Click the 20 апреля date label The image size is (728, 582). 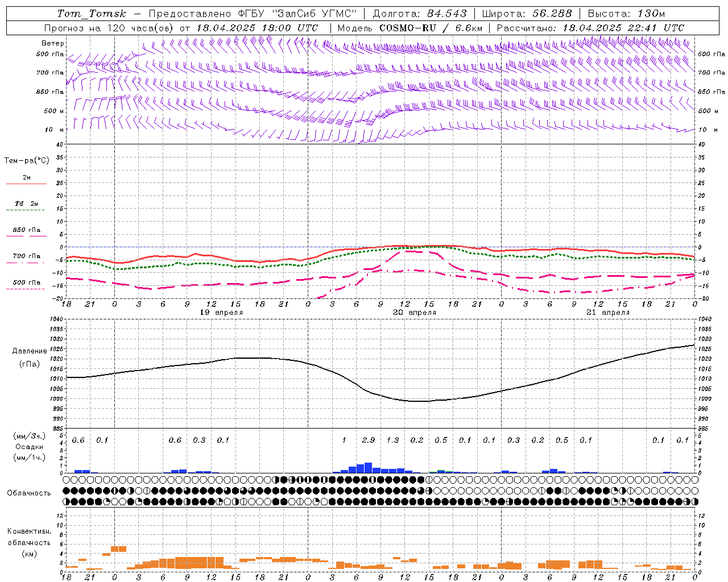pyautogui.click(x=415, y=313)
